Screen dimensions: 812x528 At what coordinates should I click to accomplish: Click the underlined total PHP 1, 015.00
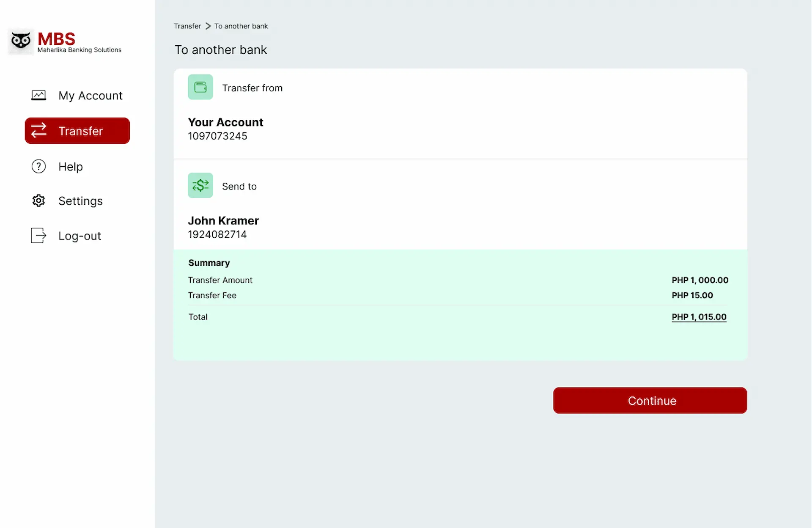coord(699,317)
